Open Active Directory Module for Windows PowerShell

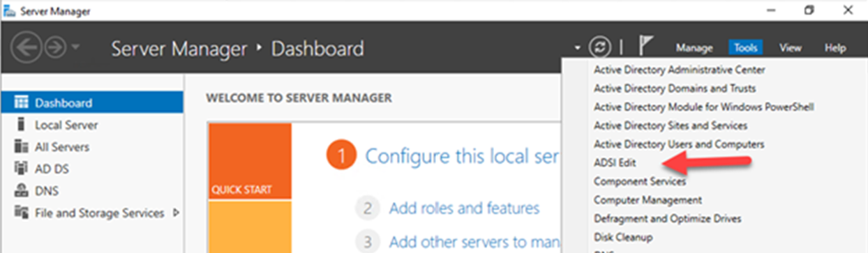tap(703, 107)
